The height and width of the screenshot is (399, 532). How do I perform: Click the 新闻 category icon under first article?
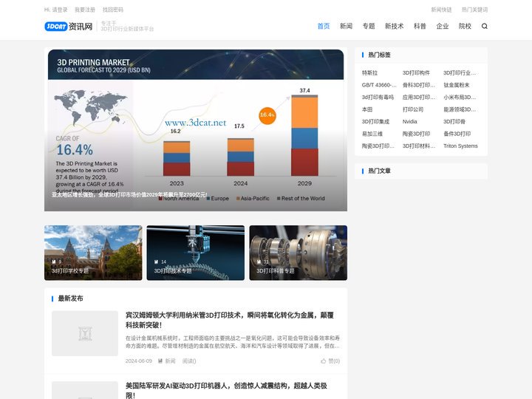pos(160,361)
